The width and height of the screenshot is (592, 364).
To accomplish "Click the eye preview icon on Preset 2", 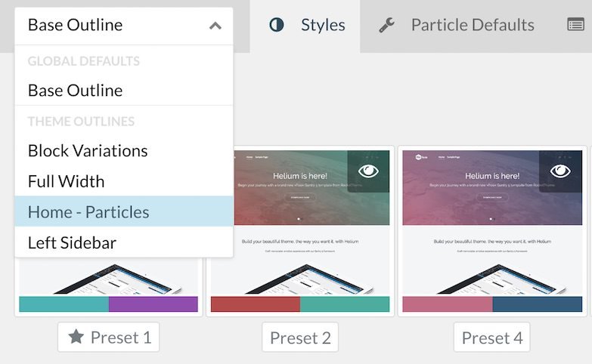I will tap(369, 171).
